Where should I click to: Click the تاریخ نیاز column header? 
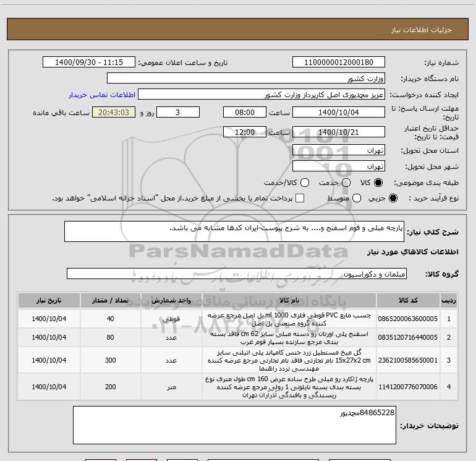[49, 301]
